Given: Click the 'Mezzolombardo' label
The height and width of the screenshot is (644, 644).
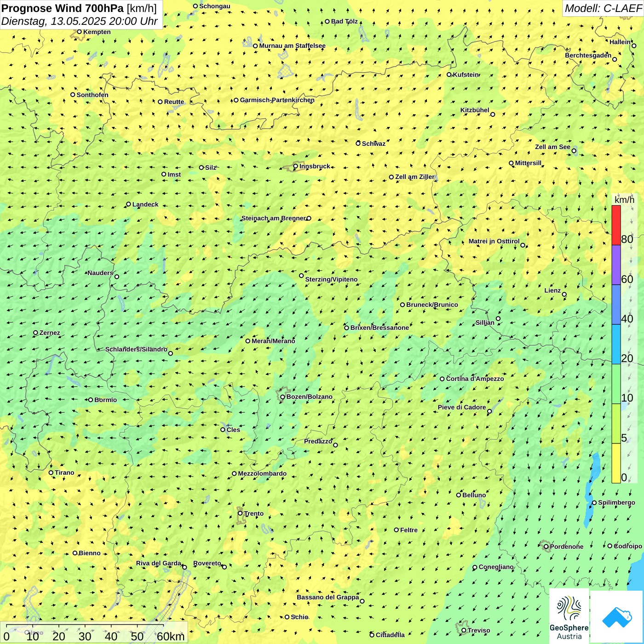Looking at the screenshot, I should (x=262, y=474).
